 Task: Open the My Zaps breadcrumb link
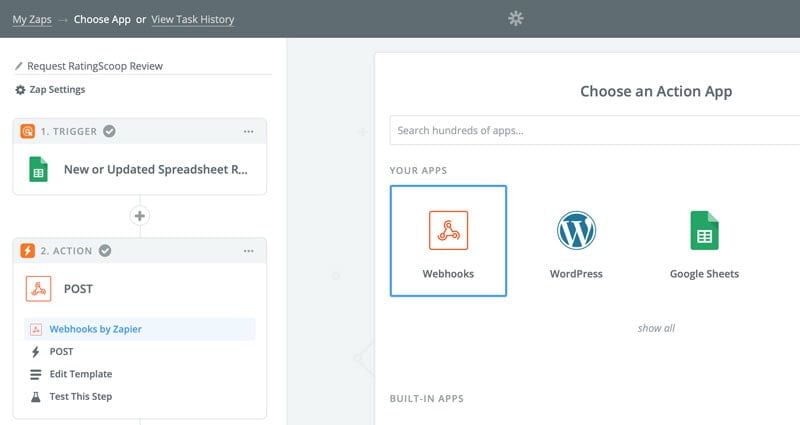(x=32, y=19)
